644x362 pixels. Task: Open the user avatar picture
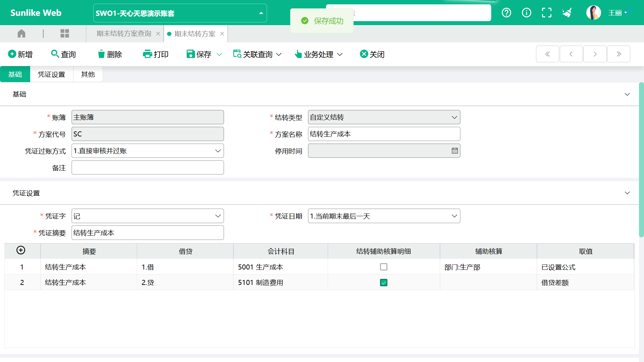[x=593, y=13]
